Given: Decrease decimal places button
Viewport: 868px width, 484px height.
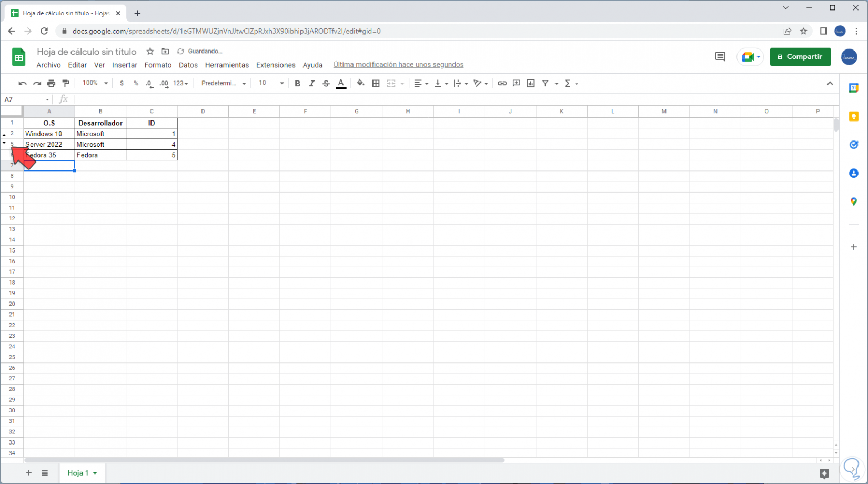Looking at the screenshot, I should (x=150, y=83).
